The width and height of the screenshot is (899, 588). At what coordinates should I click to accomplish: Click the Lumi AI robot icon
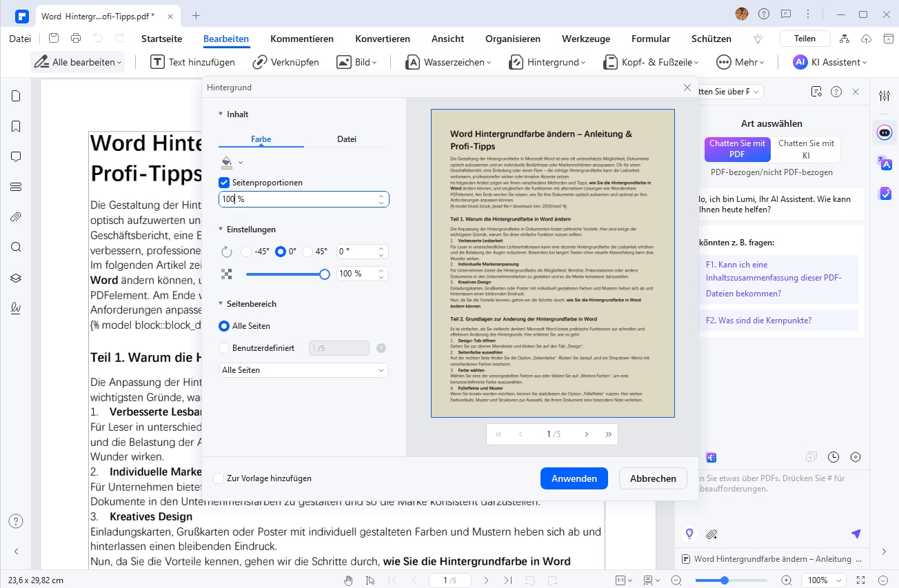(885, 132)
